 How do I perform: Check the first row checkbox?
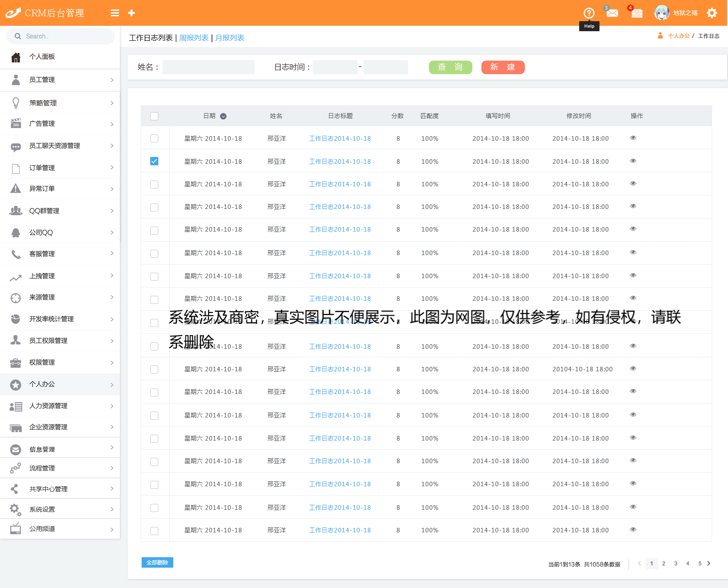coord(154,138)
